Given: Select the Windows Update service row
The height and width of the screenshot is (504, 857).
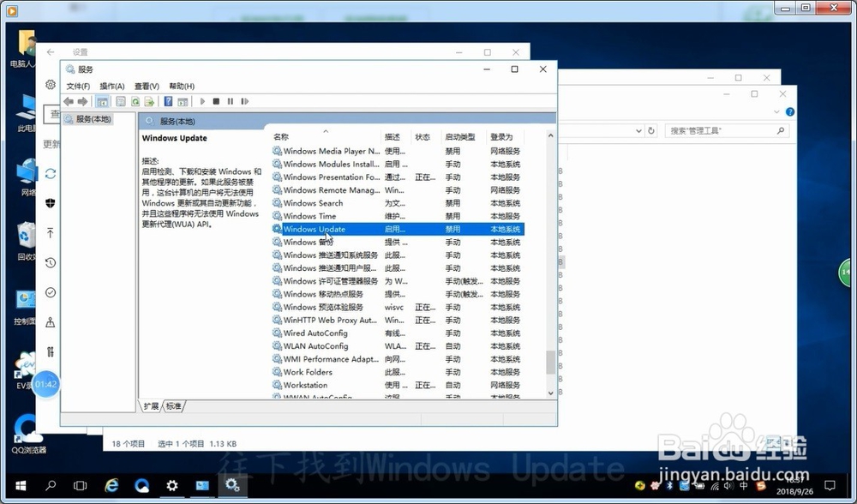Looking at the screenshot, I should click(x=398, y=229).
